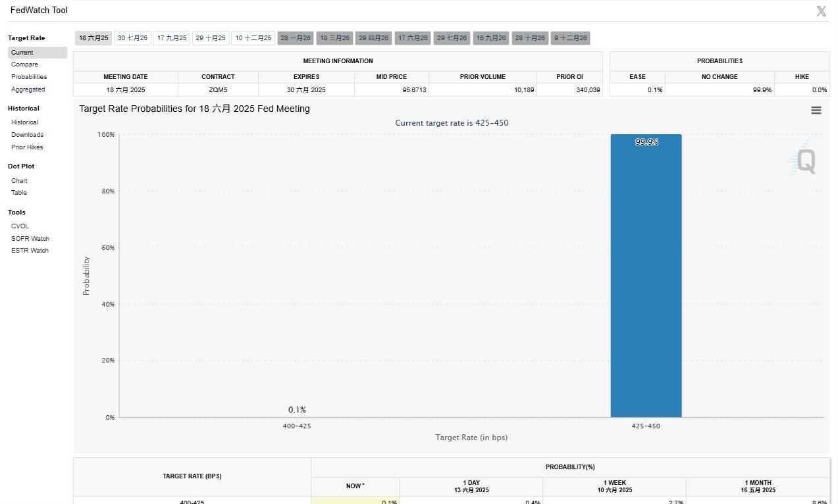Open the 9 十二月26 meeting tab

coord(570,38)
